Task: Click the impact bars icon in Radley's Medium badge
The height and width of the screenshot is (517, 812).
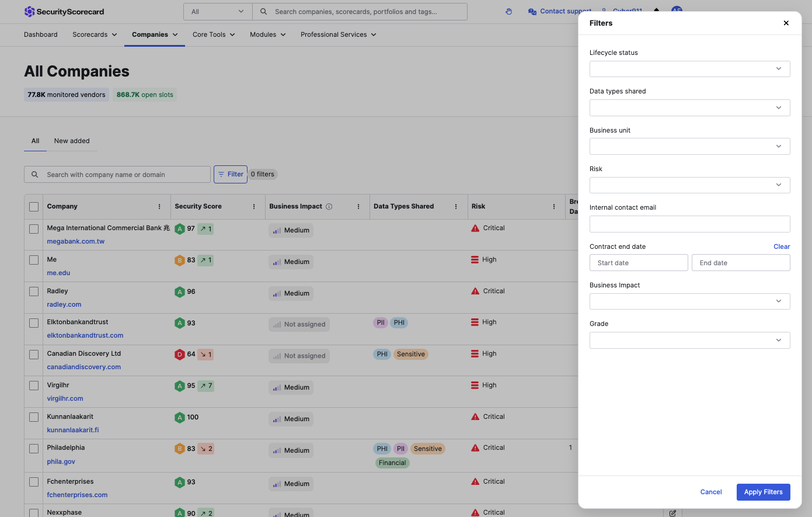Action: 277,294
